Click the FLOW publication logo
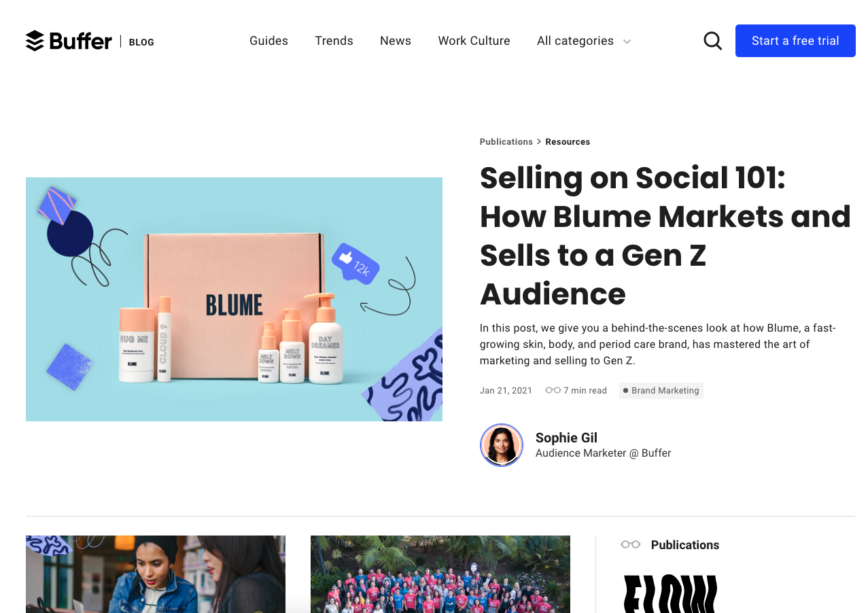The width and height of the screenshot is (868, 613). tap(670, 594)
